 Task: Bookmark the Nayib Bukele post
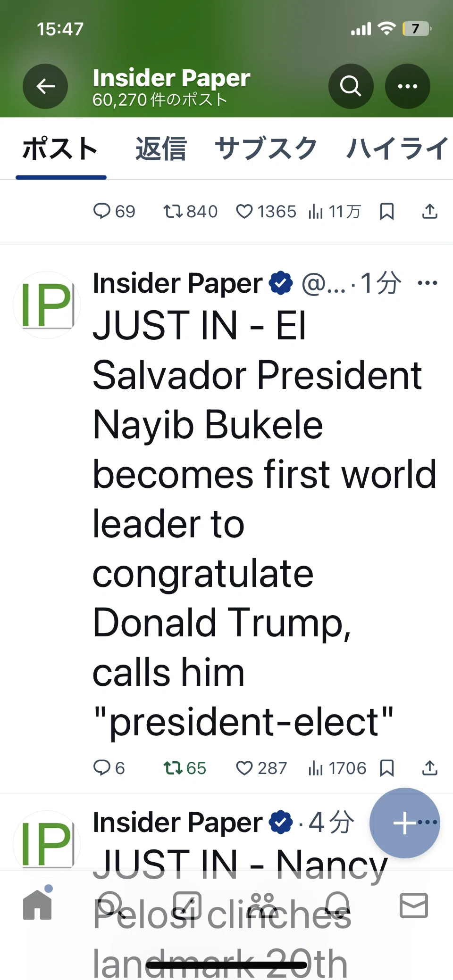(387, 768)
